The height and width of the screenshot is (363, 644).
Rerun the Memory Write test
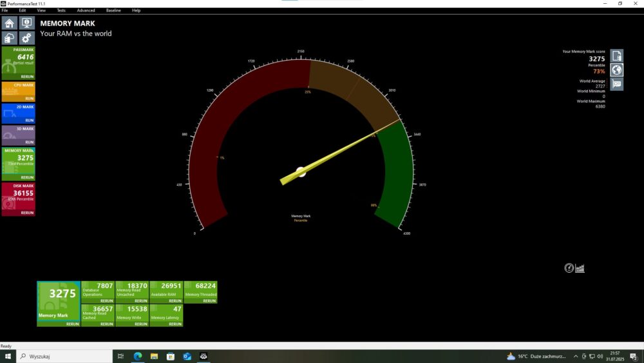pyautogui.click(x=141, y=324)
